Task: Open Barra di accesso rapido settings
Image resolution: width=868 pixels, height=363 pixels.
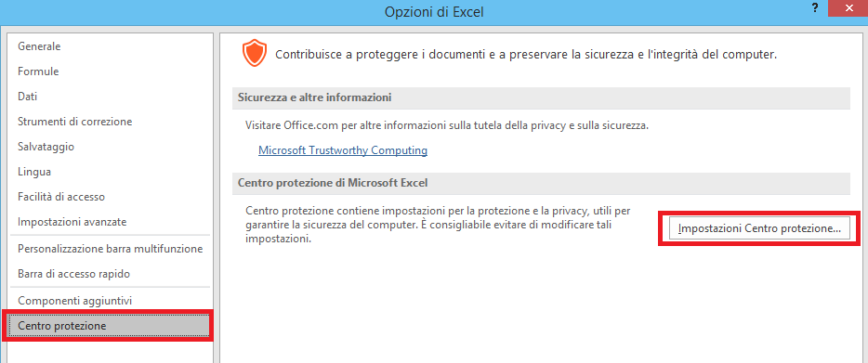Action: click(73, 274)
